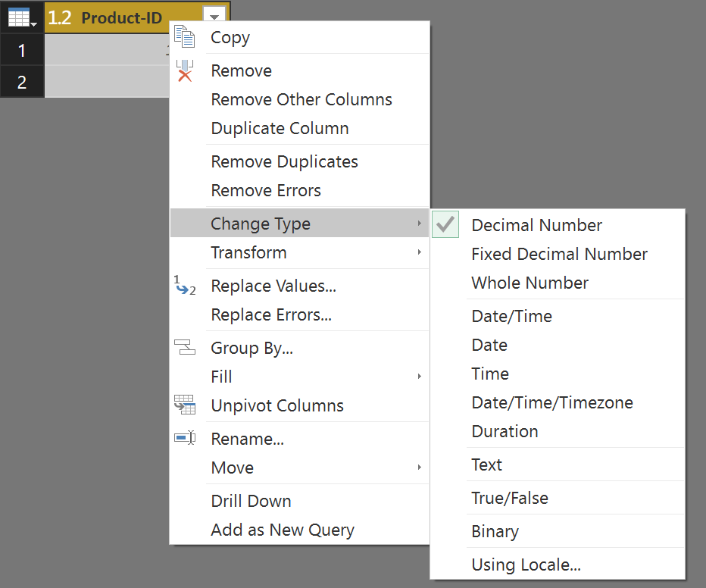The height and width of the screenshot is (588, 706).
Task: Choose Replace Values... entry
Action: [x=299, y=286]
